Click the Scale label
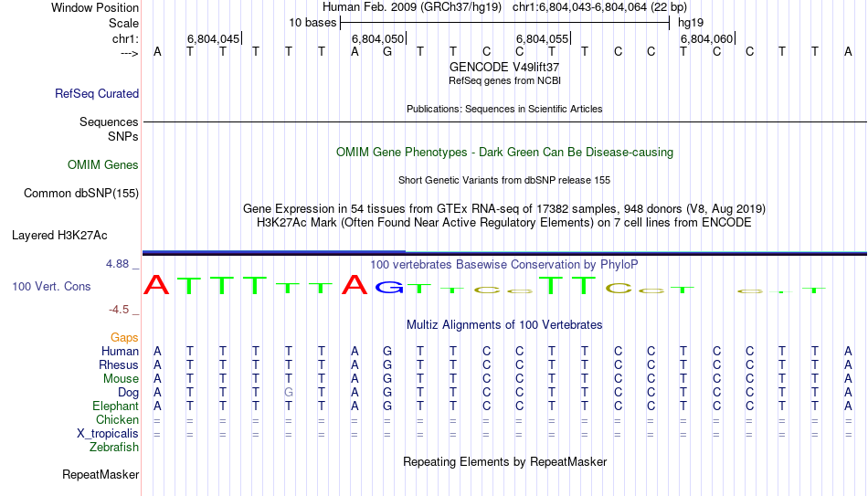 123,23
